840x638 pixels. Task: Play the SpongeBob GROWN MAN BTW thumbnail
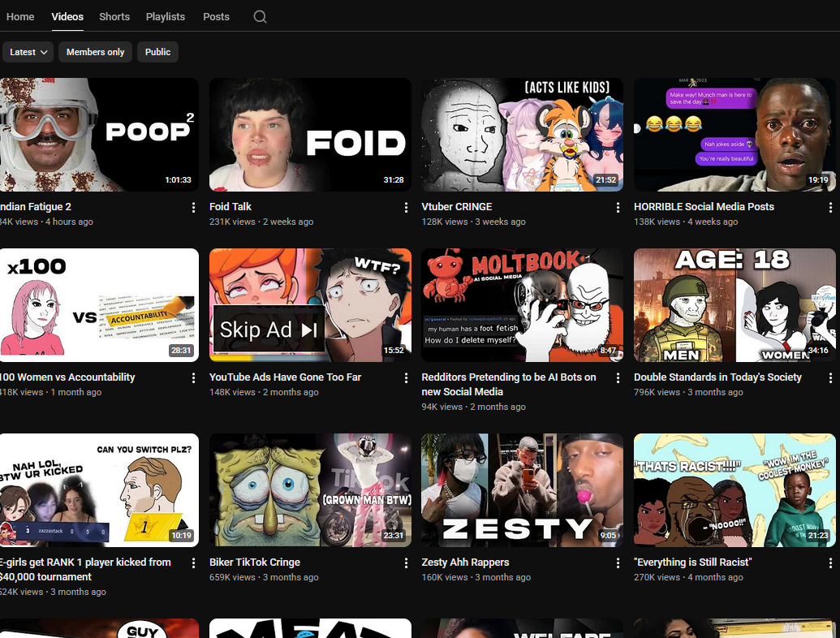(x=310, y=491)
